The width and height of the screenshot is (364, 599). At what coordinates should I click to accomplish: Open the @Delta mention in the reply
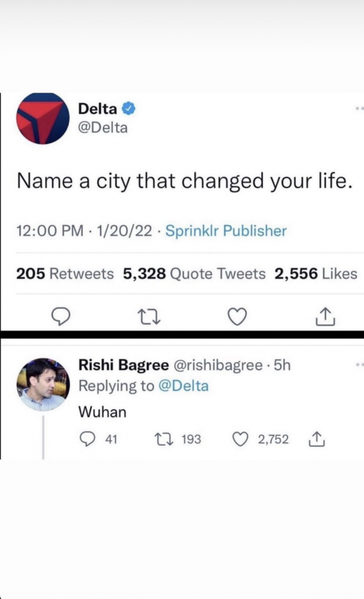183,386
